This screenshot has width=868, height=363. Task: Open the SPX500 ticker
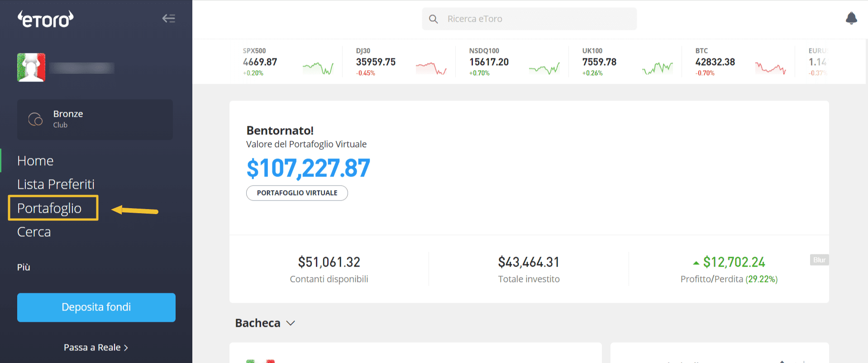[x=288, y=62]
